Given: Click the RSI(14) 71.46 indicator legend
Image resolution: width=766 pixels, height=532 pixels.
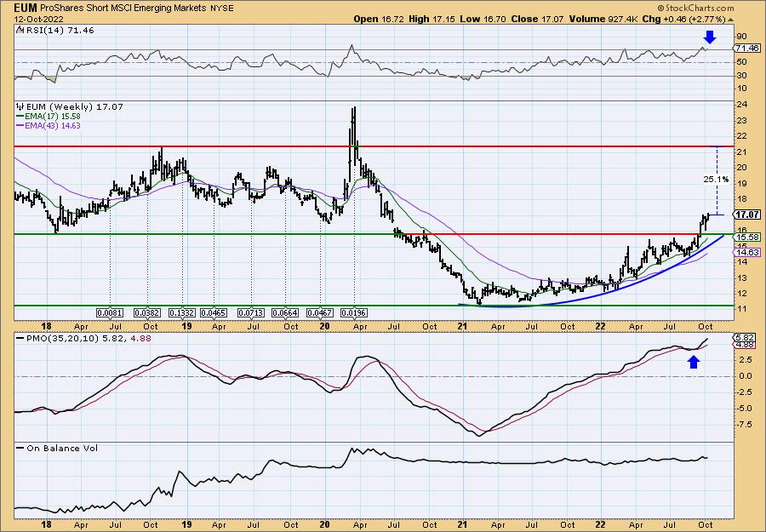Looking at the screenshot, I should point(60,31).
